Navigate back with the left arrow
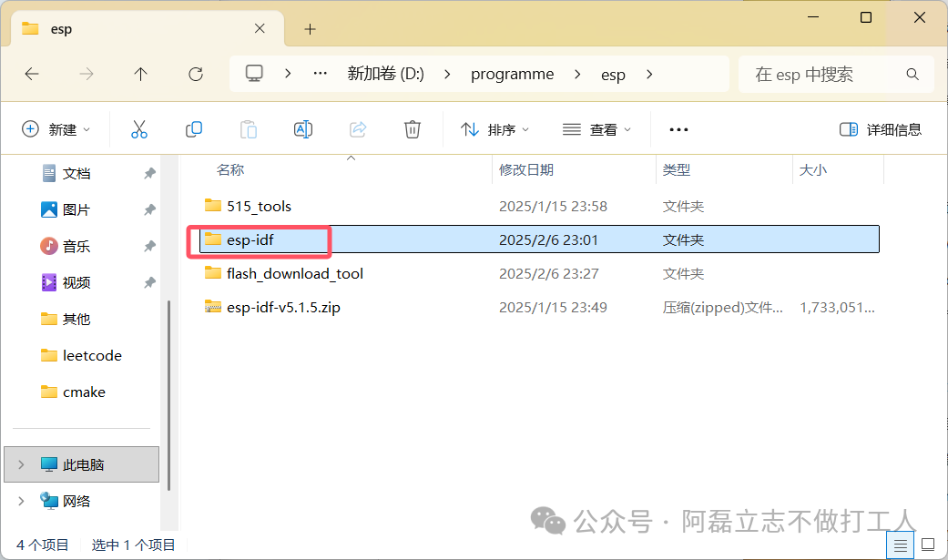The width and height of the screenshot is (948, 560). [x=32, y=75]
